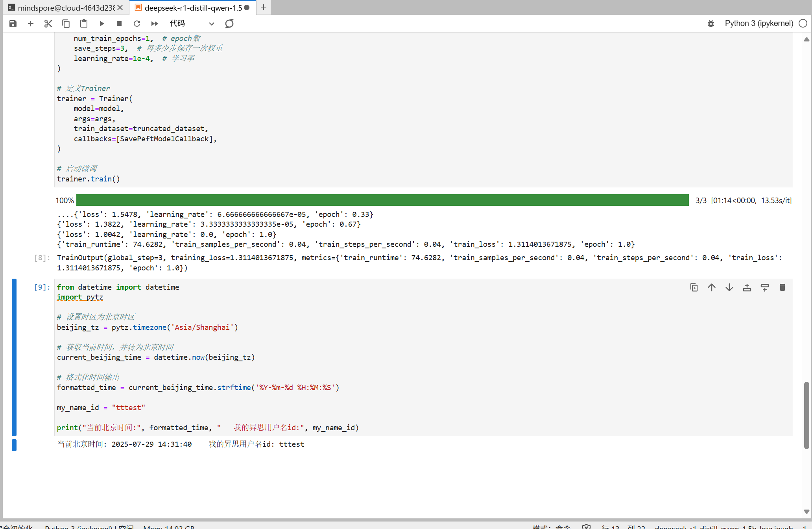Viewport: 812px width, 529px height.
Task: Open a new launcher tab
Action: [x=264, y=7]
